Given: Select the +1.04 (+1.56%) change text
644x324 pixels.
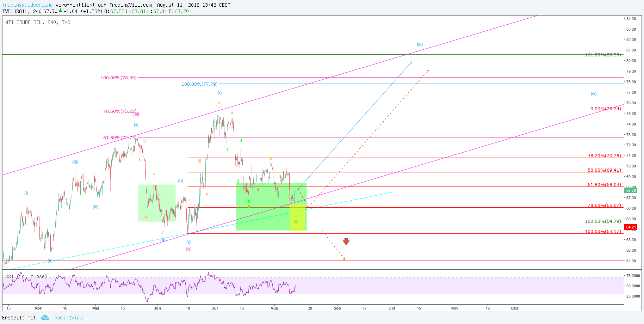Looking at the screenshot, I should [x=83, y=11].
